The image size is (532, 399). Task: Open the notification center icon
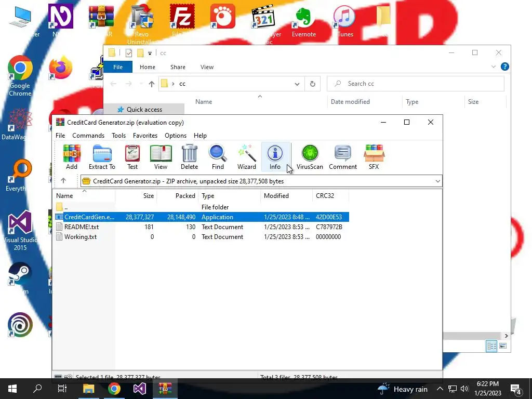pos(516,390)
